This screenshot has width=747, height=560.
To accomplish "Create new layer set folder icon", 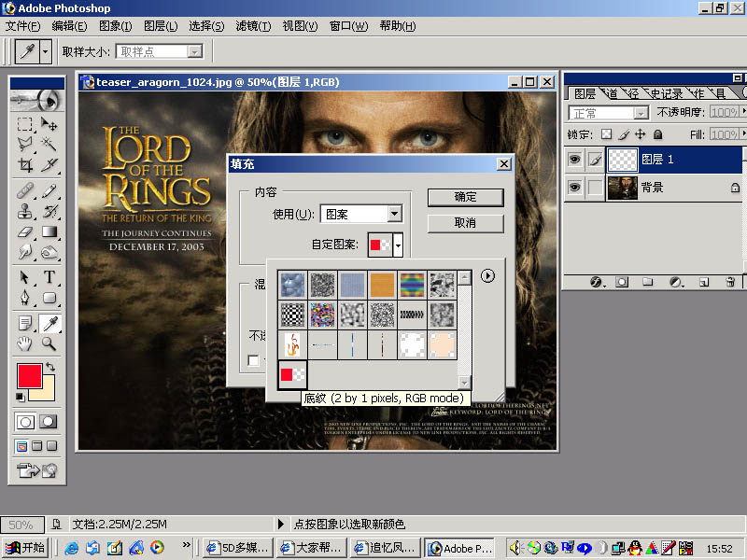I will coord(647,282).
